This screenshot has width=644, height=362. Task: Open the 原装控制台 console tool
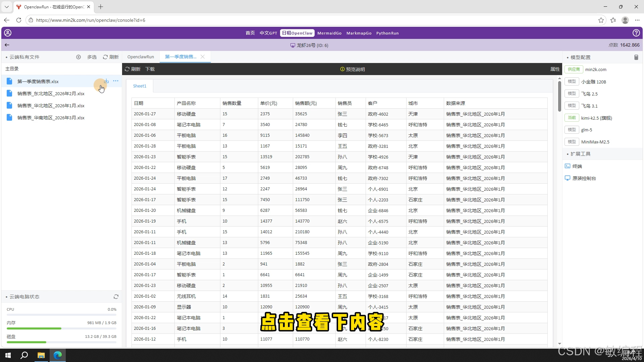pos(584,178)
